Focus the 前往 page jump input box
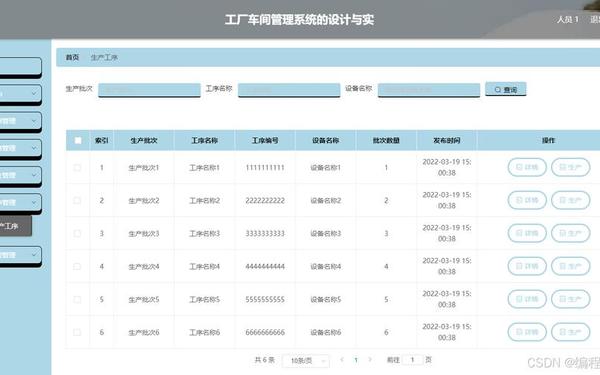The height and width of the screenshot is (375, 600). click(x=412, y=360)
